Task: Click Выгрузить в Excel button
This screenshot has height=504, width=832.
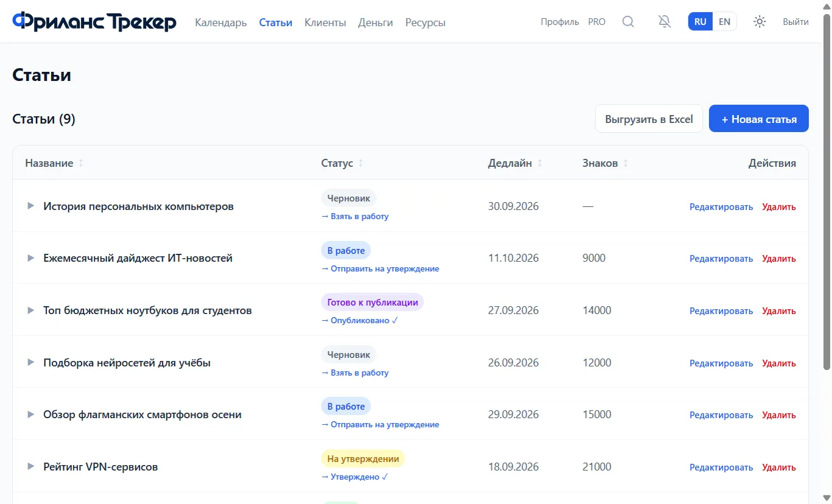Action: (649, 119)
